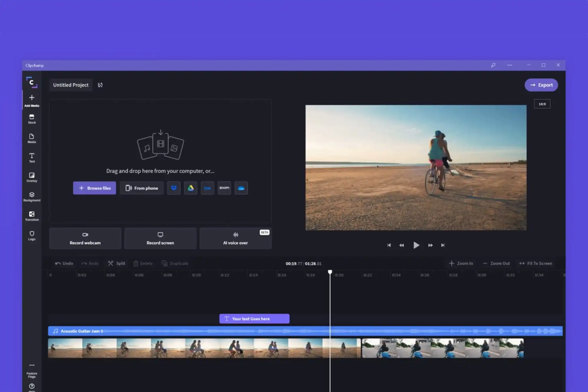The image size is (588, 392).
Task: Import from Dropbox
Action: (174, 188)
